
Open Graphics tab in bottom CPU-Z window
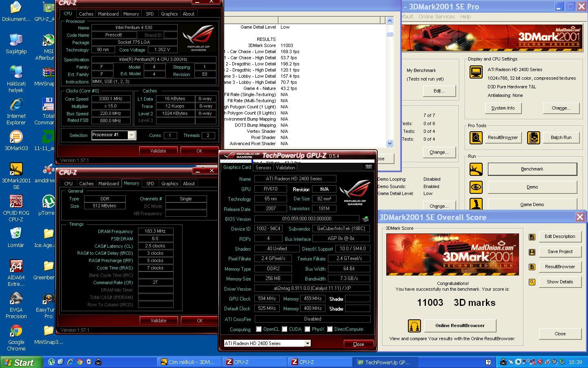coord(169,184)
